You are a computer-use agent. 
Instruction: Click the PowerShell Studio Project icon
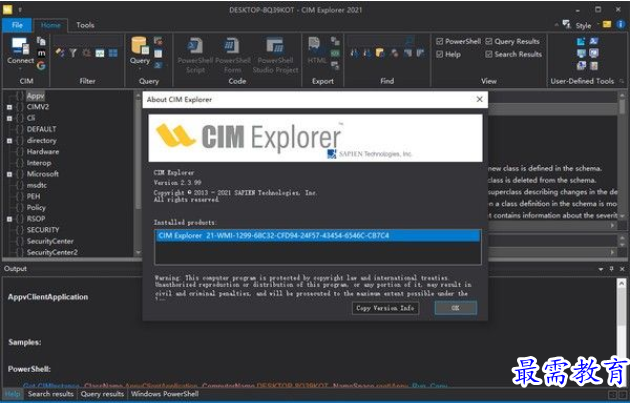pos(275,46)
